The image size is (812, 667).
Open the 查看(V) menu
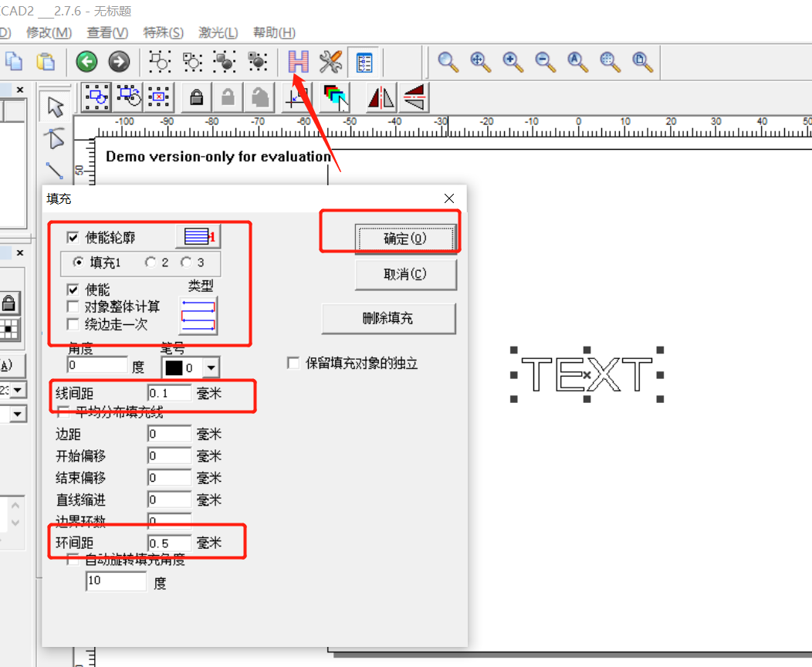pos(107,32)
